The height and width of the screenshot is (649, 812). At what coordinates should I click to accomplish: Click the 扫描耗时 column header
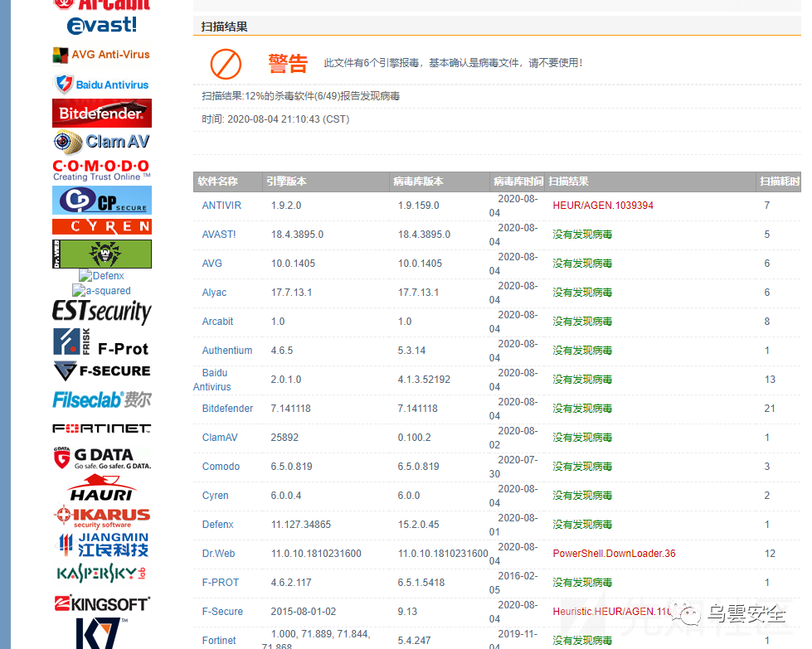[x=779, y=181]
